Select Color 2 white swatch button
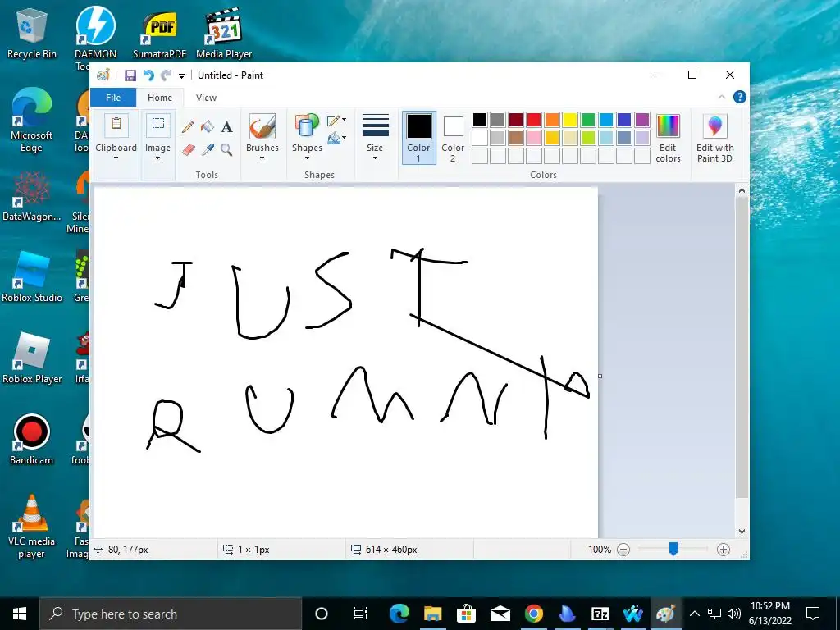Viewport: 840px width, 630px height. [453, 138]
